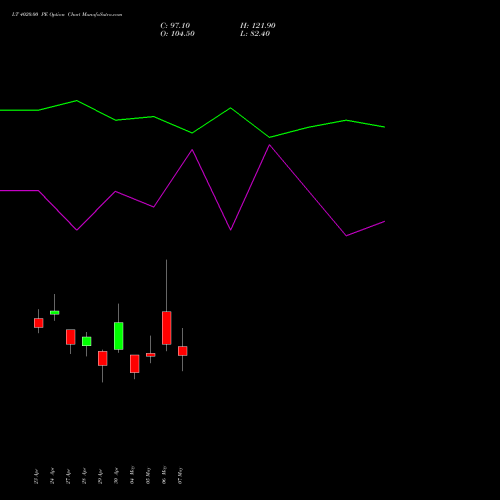
Task: Select the 05 May date label
Action: (148, 475)
